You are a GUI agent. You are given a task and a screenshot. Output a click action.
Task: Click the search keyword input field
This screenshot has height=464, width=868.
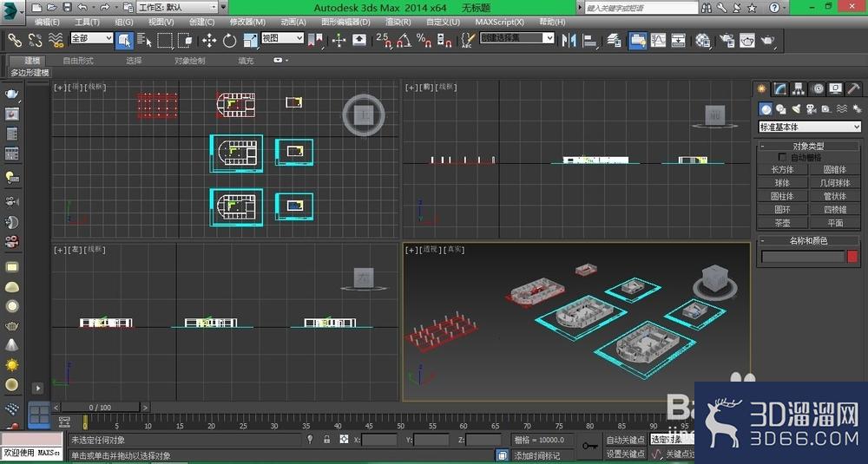[641, 8]
